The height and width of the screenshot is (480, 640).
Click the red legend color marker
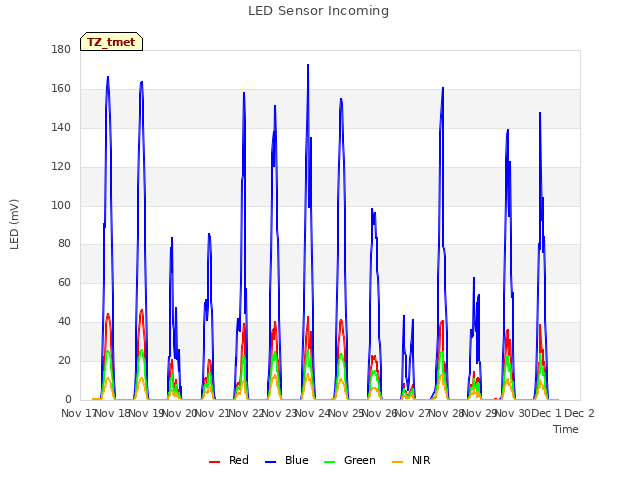click(x=214, y=462)
